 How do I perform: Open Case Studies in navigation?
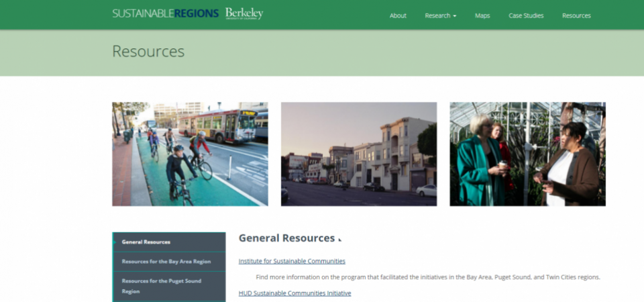pyautogui.click(x=526, y=15)
